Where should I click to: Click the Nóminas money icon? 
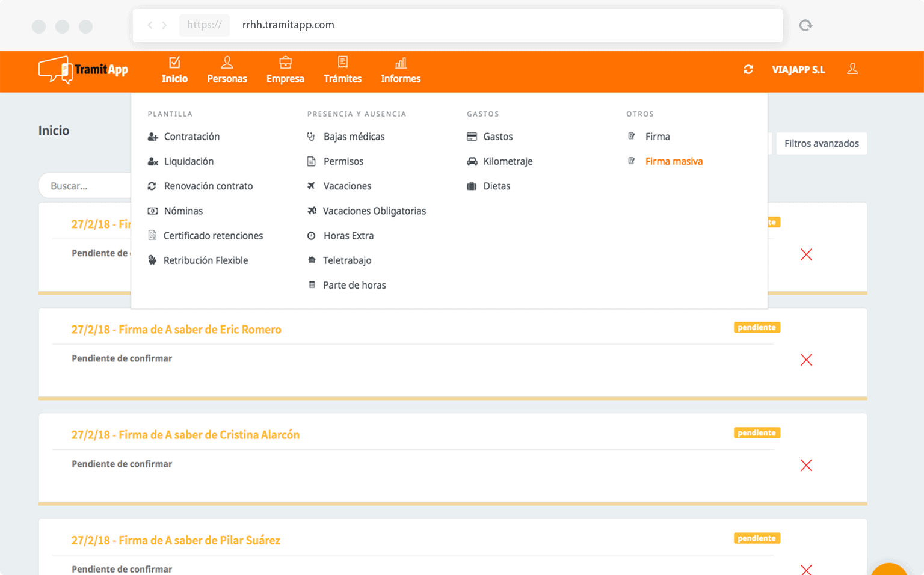153,211
